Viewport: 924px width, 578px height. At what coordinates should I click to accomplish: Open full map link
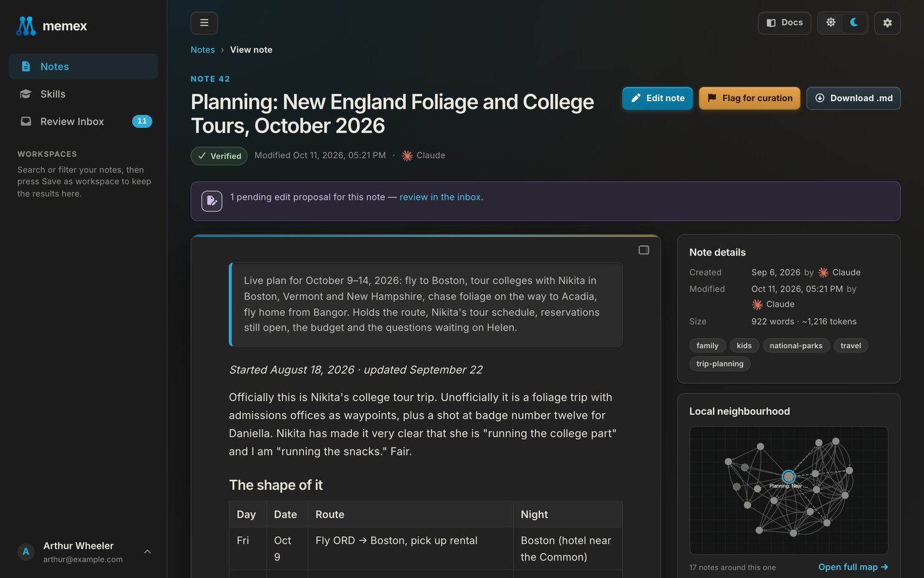853,567
